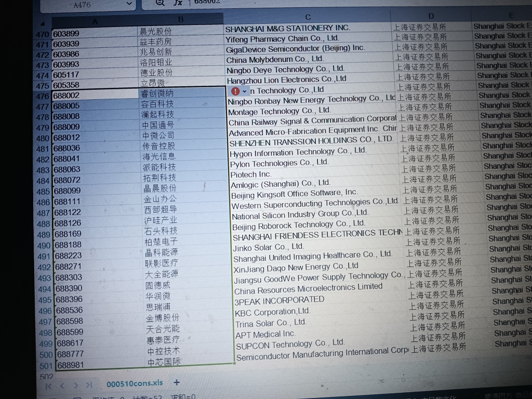Click cell China Molybdenum Co., Ltd.
The height and width of the screenshot is (399, 532).
pyautogui.click(x=309, y=59)
